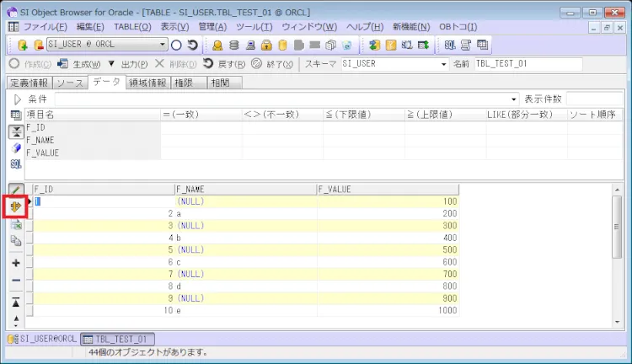Viewport: 632px width, 364px height.
Task: Click the copy rows icon in left sidebar
Action: (16, 241)
